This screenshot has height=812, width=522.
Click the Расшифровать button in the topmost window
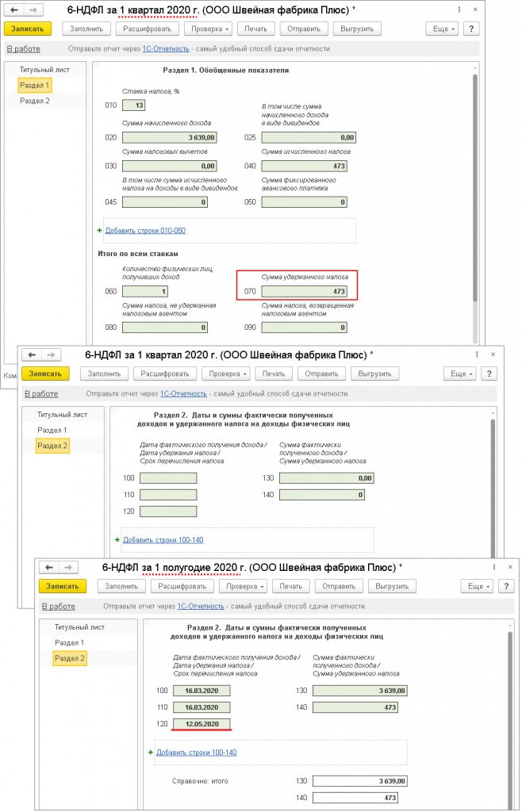(148, 29)
